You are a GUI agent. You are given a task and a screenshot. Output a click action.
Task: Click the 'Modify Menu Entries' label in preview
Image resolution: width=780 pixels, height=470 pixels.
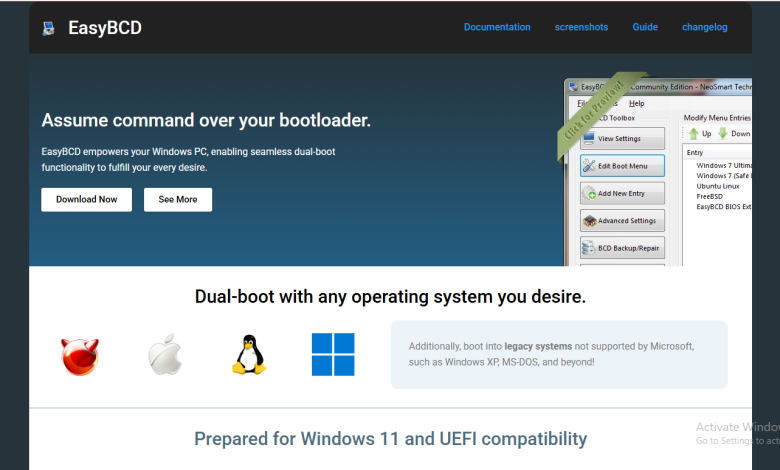click(717, 118)
